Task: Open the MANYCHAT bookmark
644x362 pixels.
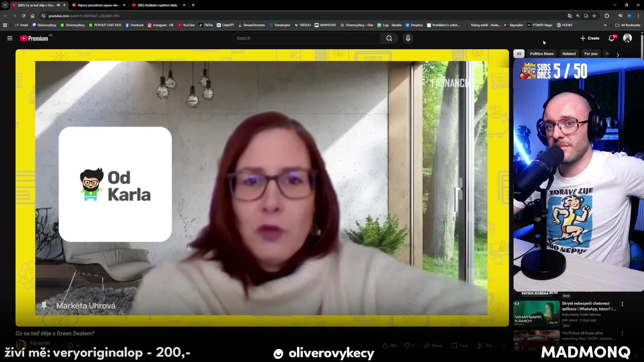Action: click(326, 25)
